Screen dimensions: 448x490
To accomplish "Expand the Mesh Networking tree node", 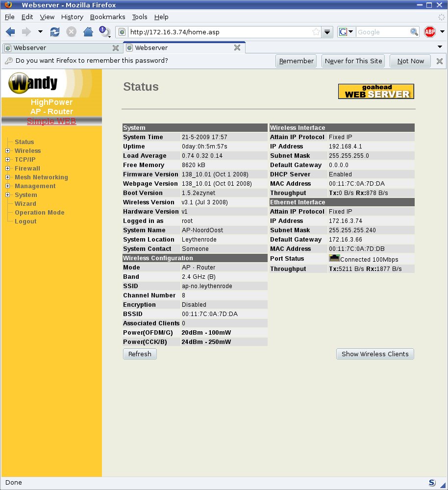I will coord(8,177).
